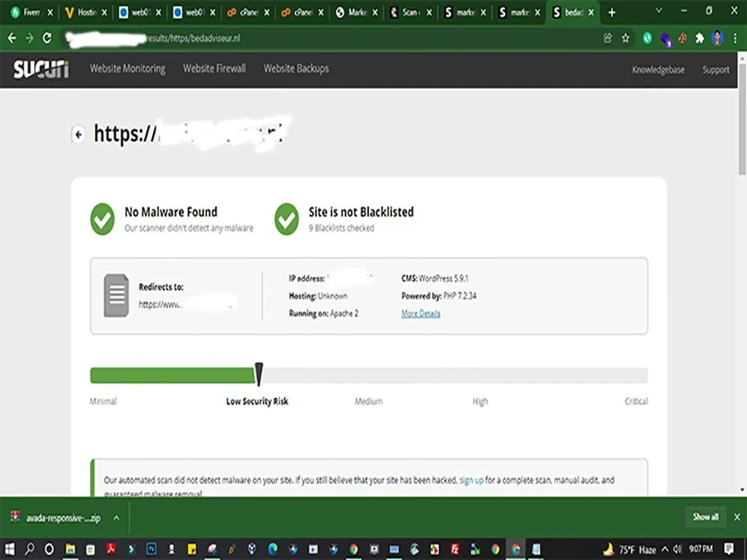Click the Medium risk label

coord(368,402)
